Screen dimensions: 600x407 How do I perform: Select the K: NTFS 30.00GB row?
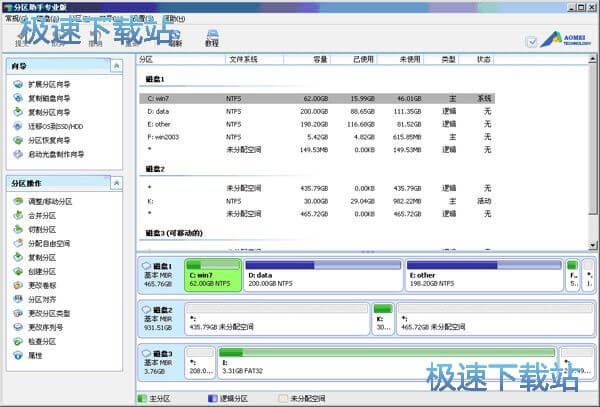click(317, 201)
